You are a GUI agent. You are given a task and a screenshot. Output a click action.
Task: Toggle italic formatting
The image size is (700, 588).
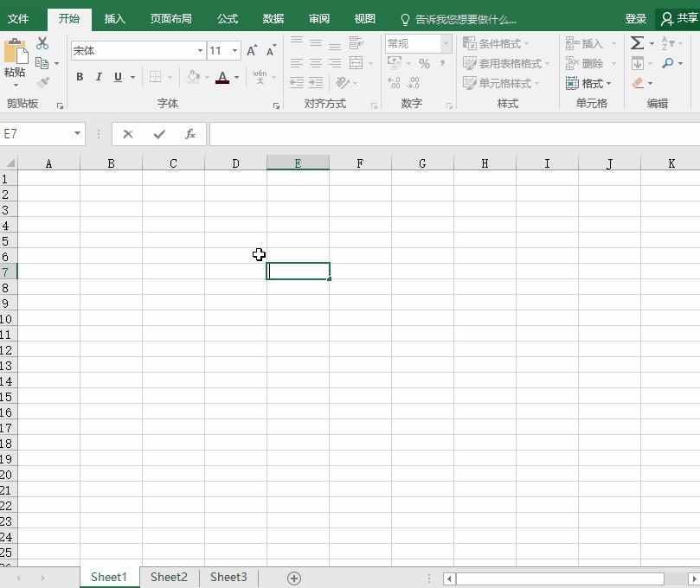[x=98, y=77]
